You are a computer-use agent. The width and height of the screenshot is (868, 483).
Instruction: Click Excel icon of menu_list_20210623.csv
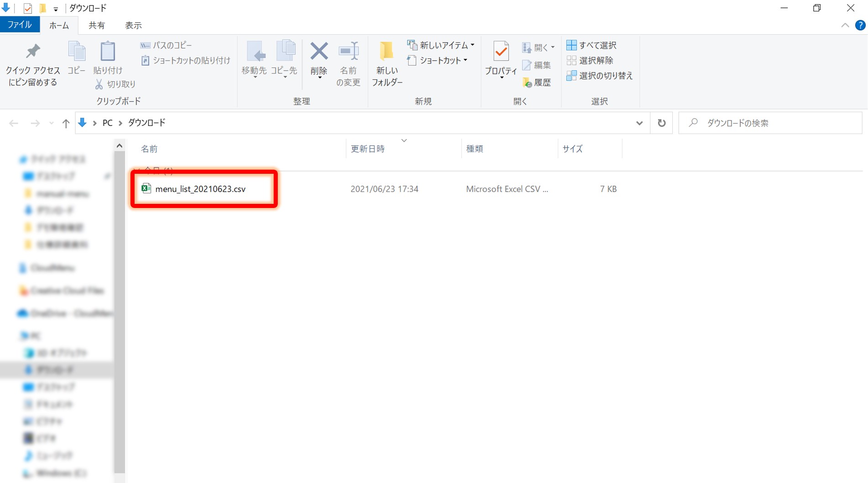tap(146, 188)
